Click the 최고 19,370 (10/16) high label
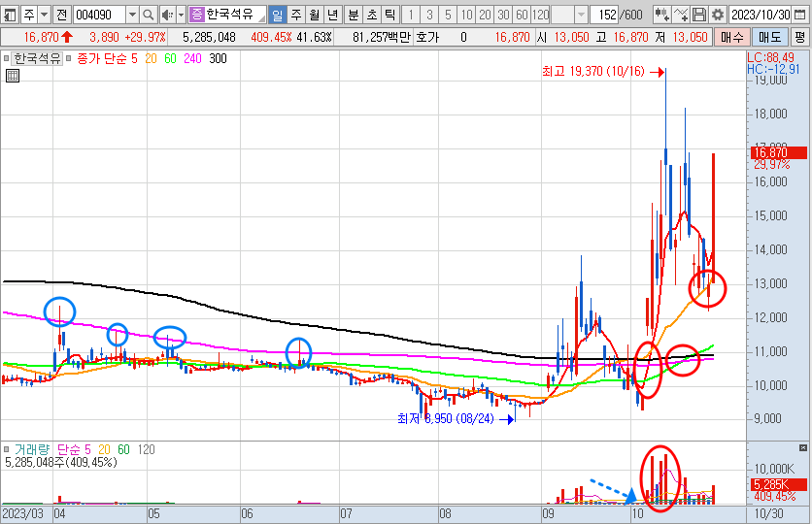 click(593, 72)
